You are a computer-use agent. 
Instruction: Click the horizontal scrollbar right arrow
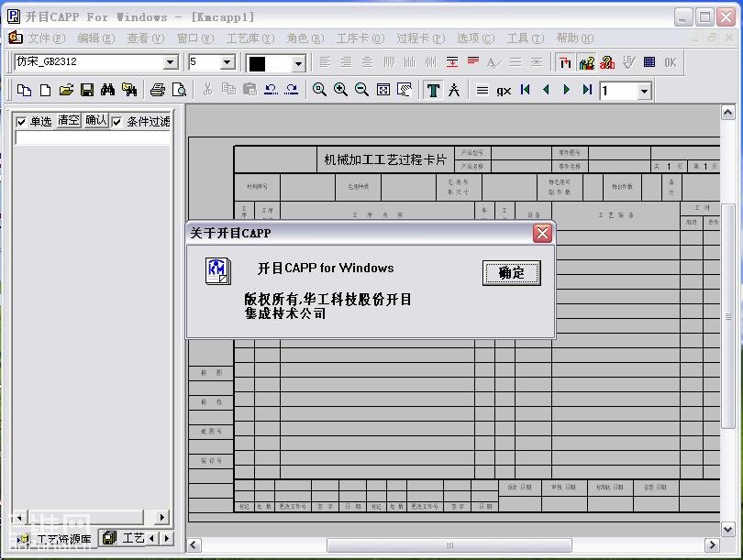(x=712, y=545)
